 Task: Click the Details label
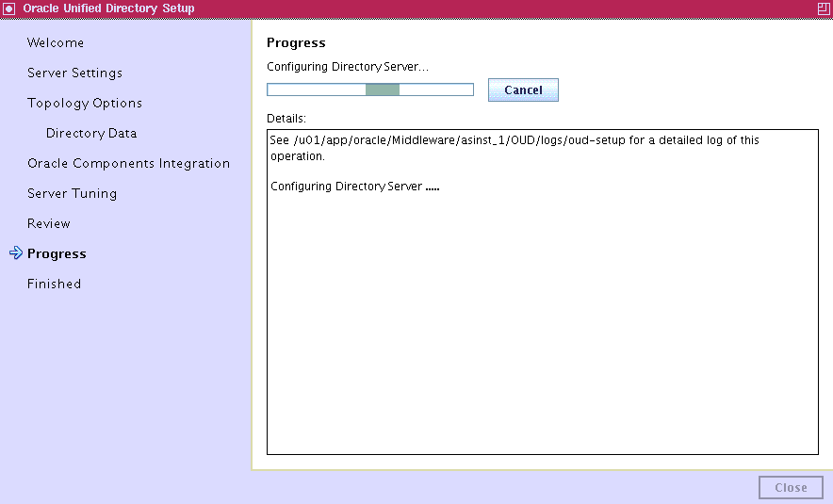[x=286, y=119]
